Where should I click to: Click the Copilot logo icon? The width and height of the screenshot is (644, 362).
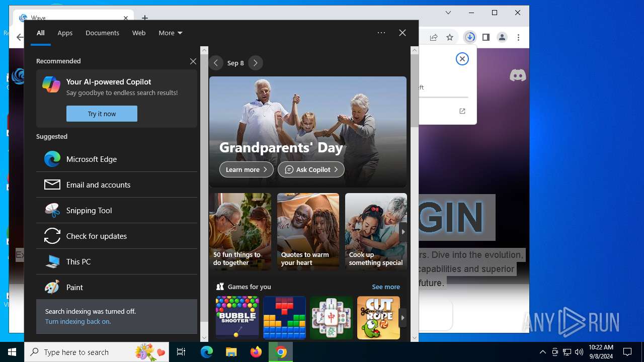click(51, 84)
